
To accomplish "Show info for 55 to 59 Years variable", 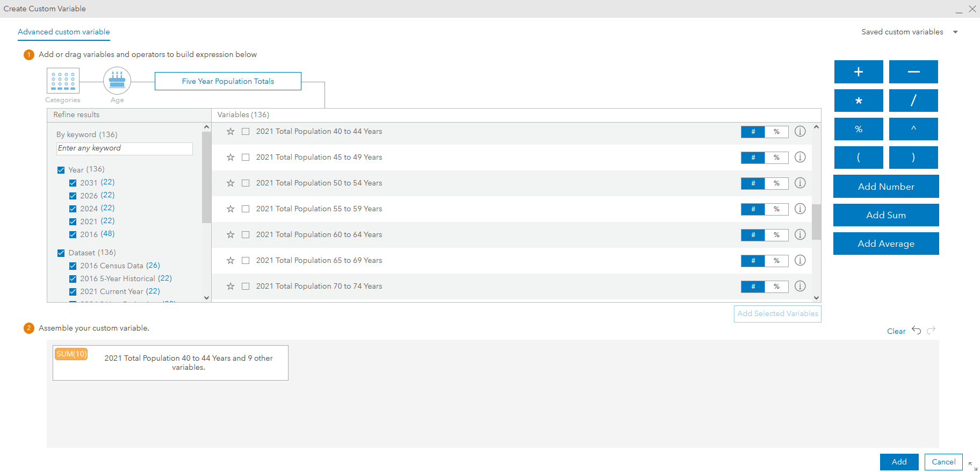I will click(x=800, y=209).
